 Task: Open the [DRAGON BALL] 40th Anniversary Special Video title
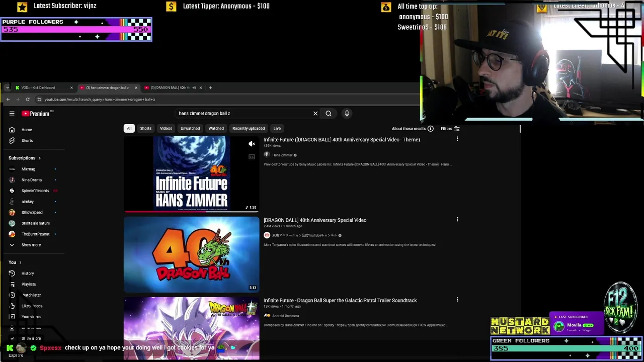(315, 220)
